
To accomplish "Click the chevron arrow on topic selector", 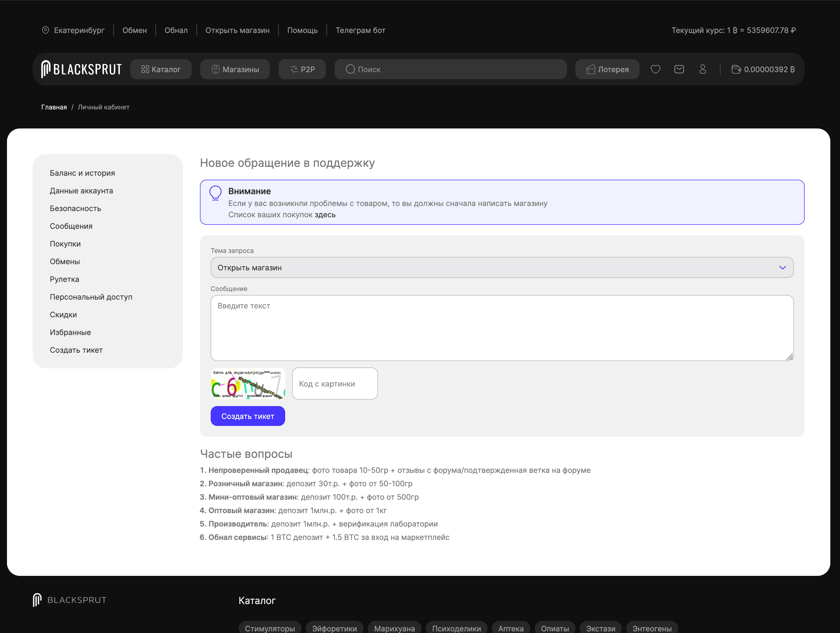I will click(782, 267).
